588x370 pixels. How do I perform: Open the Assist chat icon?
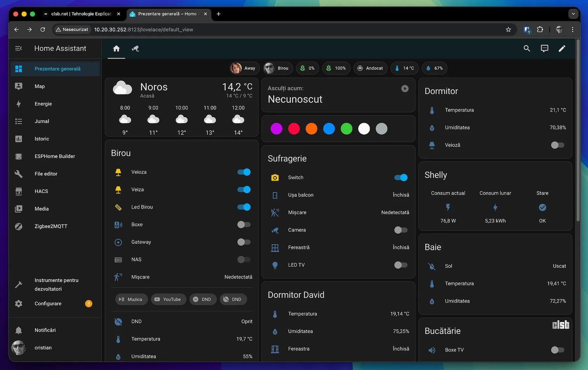(x=544, y=48)
